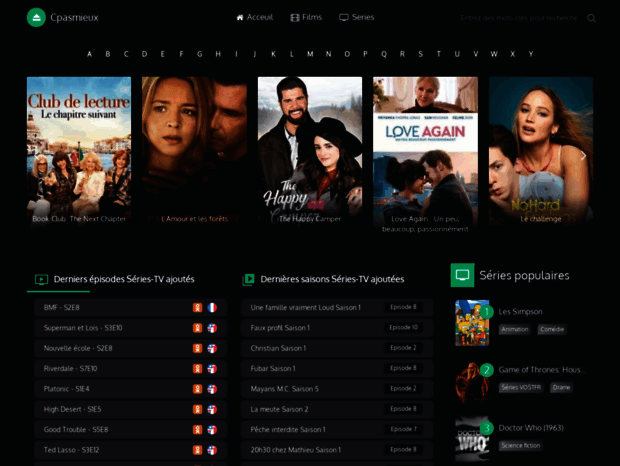Filter by letter M in alphabet bar
Screen dimensions: 620x466
pos(310,54)
